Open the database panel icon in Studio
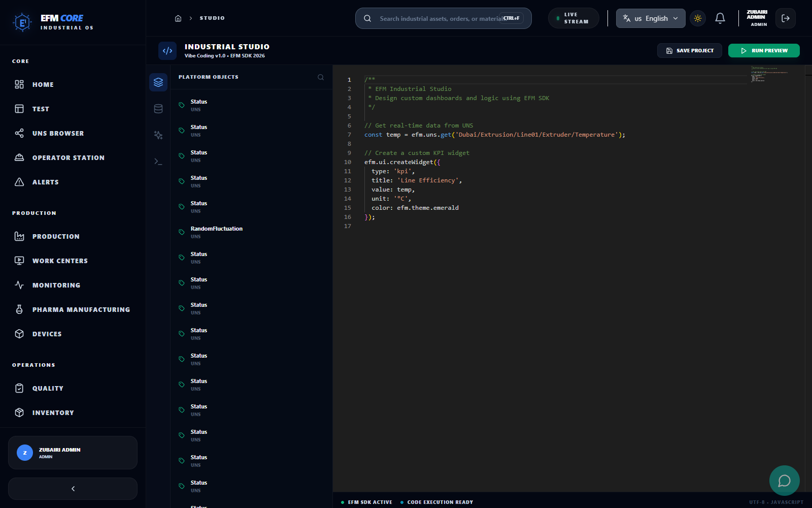Screen dimensions: 812x508 [x=158, y=109]
